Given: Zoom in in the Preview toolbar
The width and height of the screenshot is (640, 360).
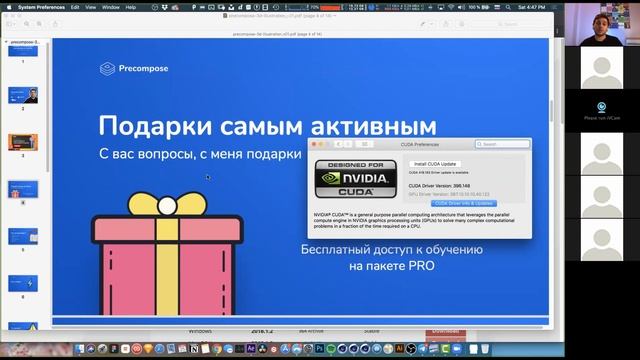Looking at the screenshot, I should point(39,24).
